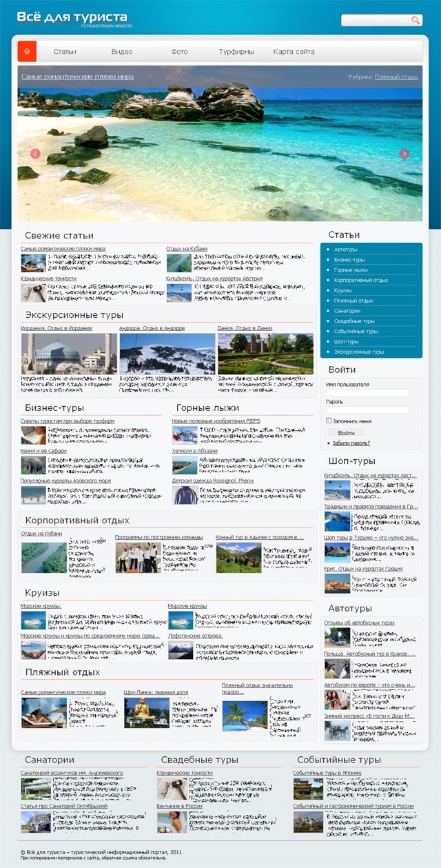Open Конный тур в Адыгее article
441x868 pixels.
tap(260, 536)
